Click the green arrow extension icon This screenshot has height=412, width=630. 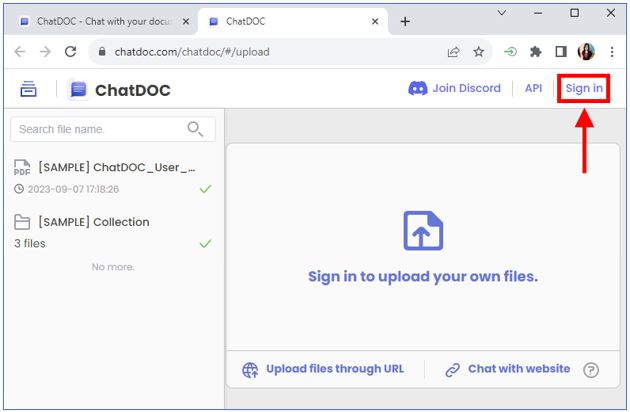(510, 52)
